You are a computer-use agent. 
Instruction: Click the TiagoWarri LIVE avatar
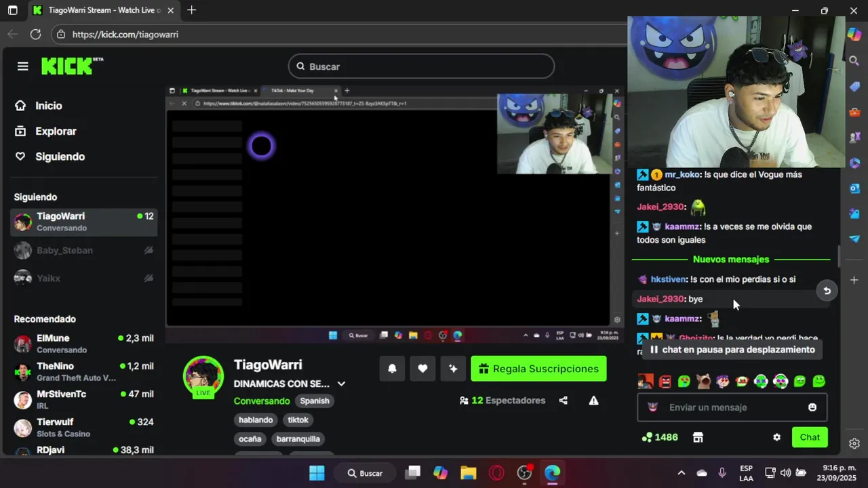[x=203, y=376]
